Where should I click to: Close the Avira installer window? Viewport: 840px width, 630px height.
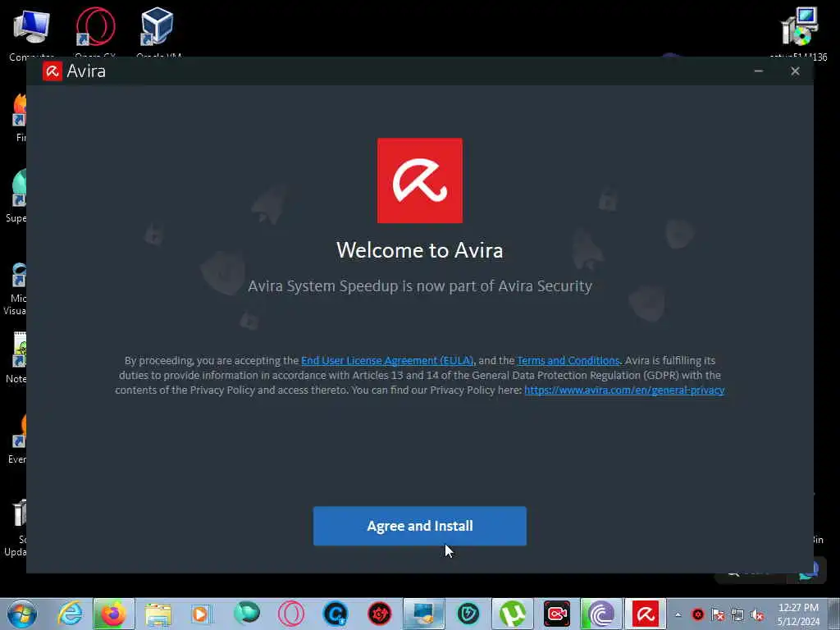point(795,71)
